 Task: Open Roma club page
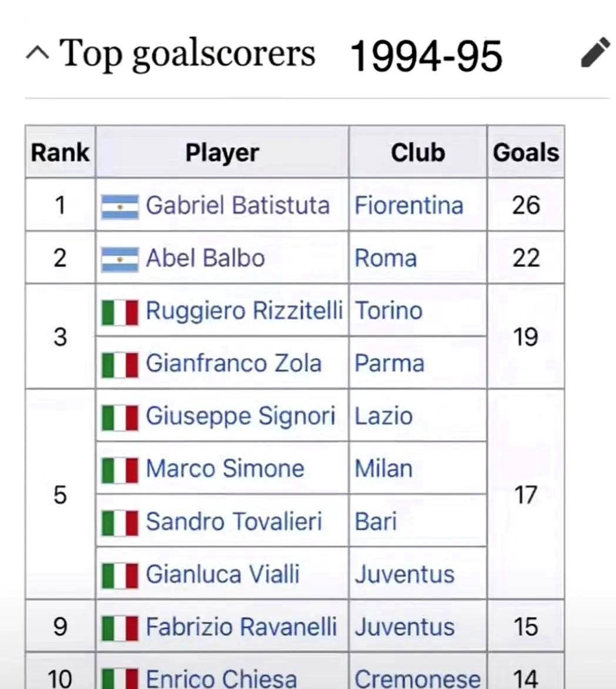[x=386, y=258]
